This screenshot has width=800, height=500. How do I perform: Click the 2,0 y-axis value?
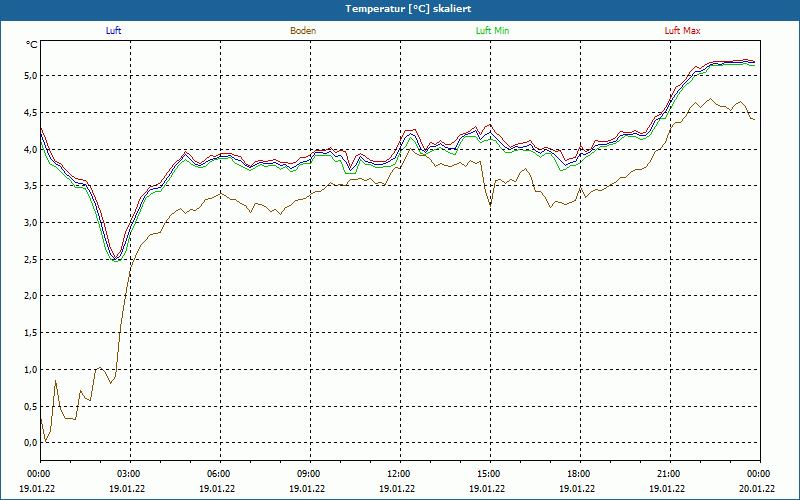(31, 296)
